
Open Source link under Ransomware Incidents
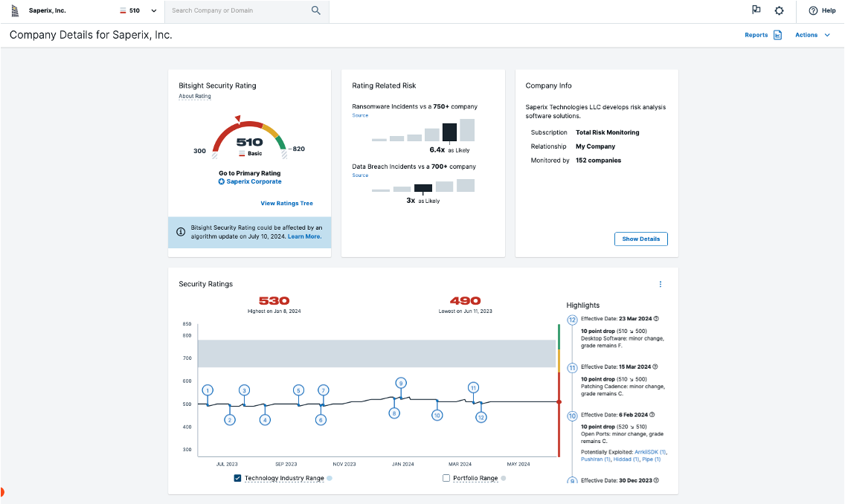(x=360, y=115)
